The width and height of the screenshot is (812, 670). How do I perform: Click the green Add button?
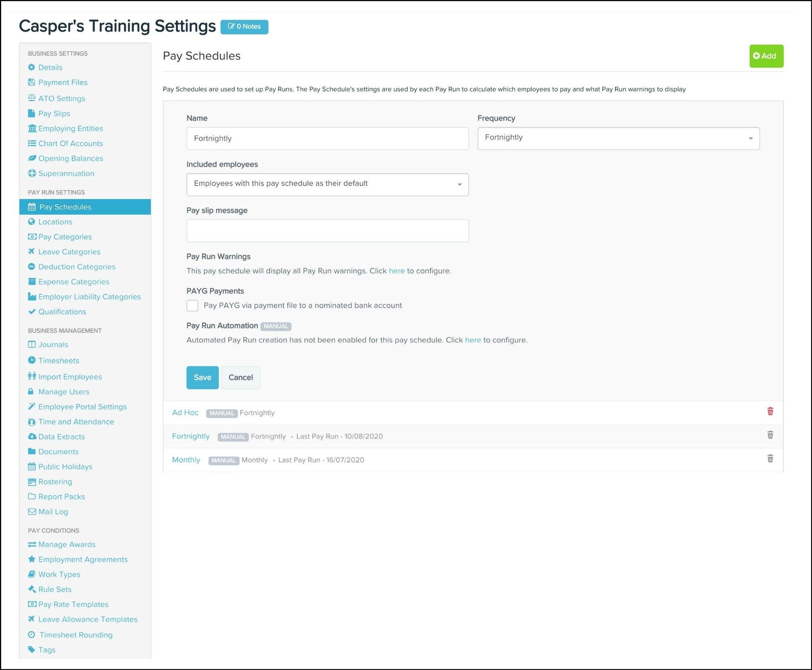766,56
